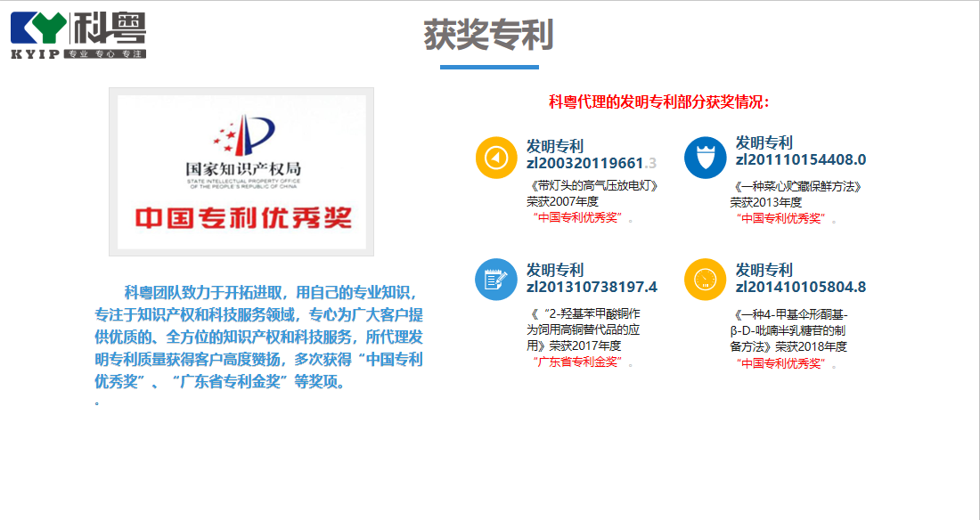The height and width of the screenshot is (520, 980).
Task: Click red 中国专利优秀奖 under 荣获2007年度
Action: coord(577,217)
